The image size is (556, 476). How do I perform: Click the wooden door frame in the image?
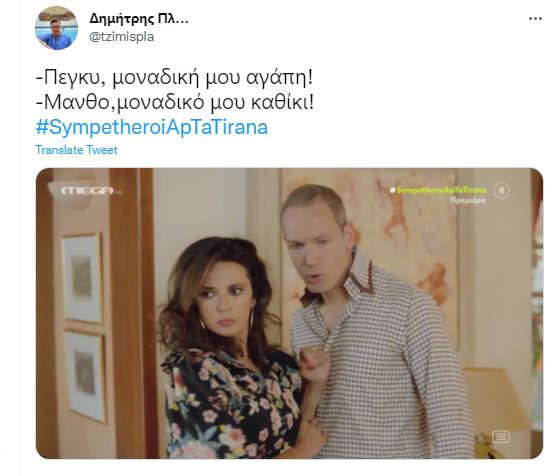[x=131, y=312]
